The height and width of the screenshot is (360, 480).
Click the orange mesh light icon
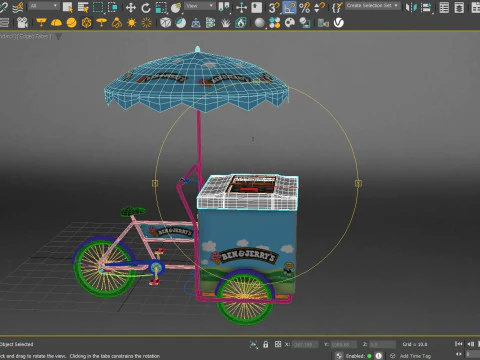(87, 23)
